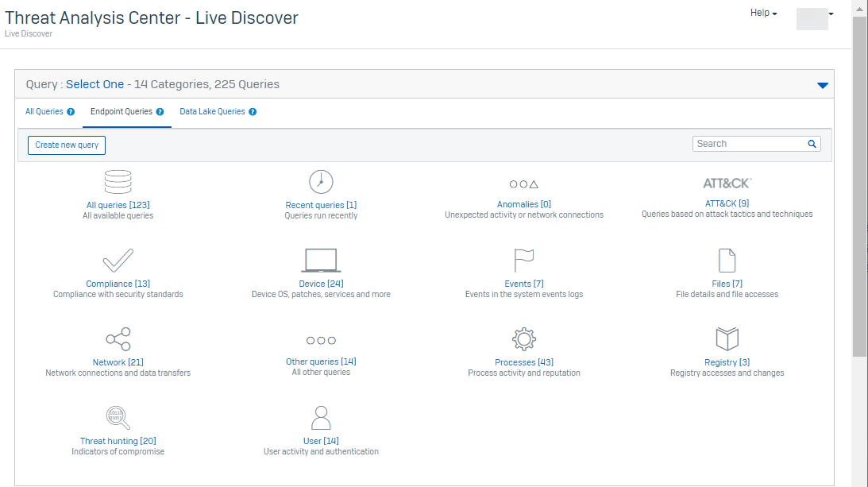Open the Recent queries clock icon

pyautogui.click(x=321, y=182)
